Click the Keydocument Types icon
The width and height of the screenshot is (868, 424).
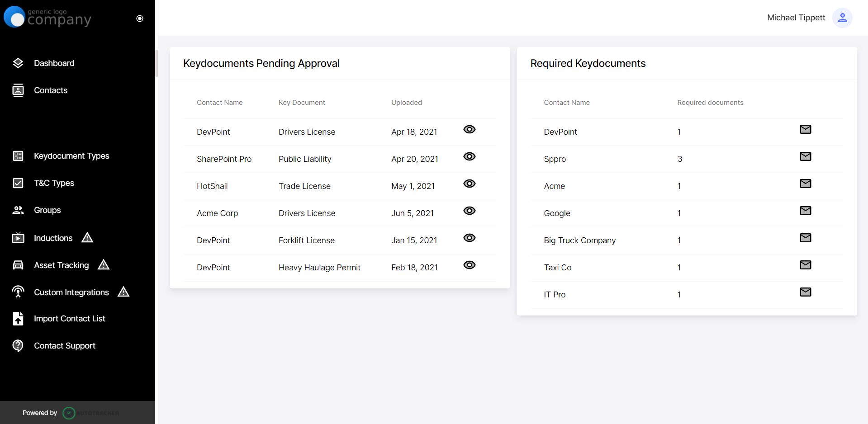[18, 156]
